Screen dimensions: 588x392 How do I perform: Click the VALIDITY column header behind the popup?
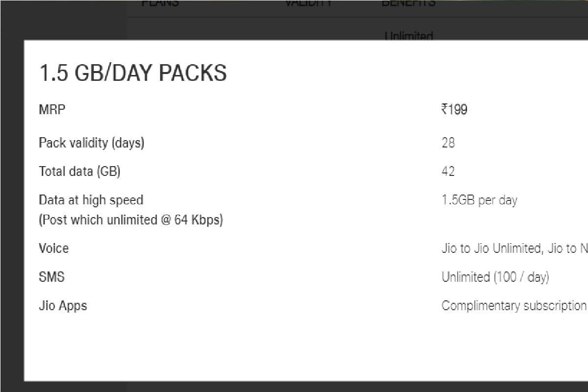309,3
